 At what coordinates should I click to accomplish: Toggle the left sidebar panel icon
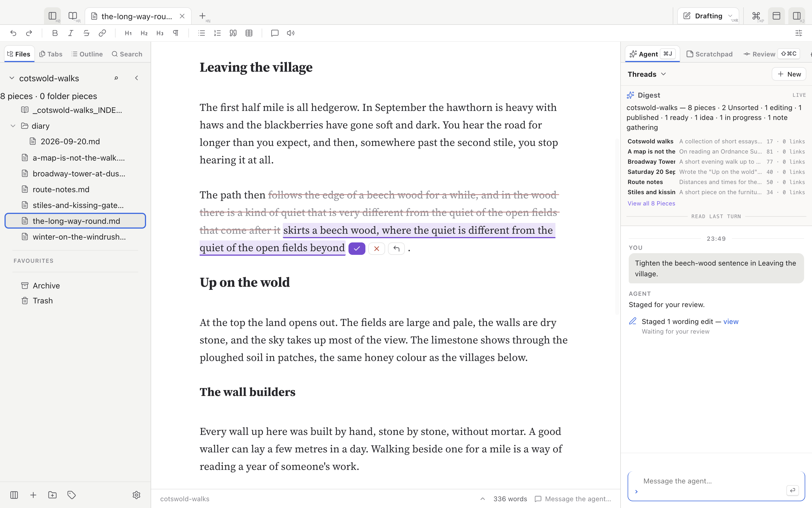[x=52, y=16]
